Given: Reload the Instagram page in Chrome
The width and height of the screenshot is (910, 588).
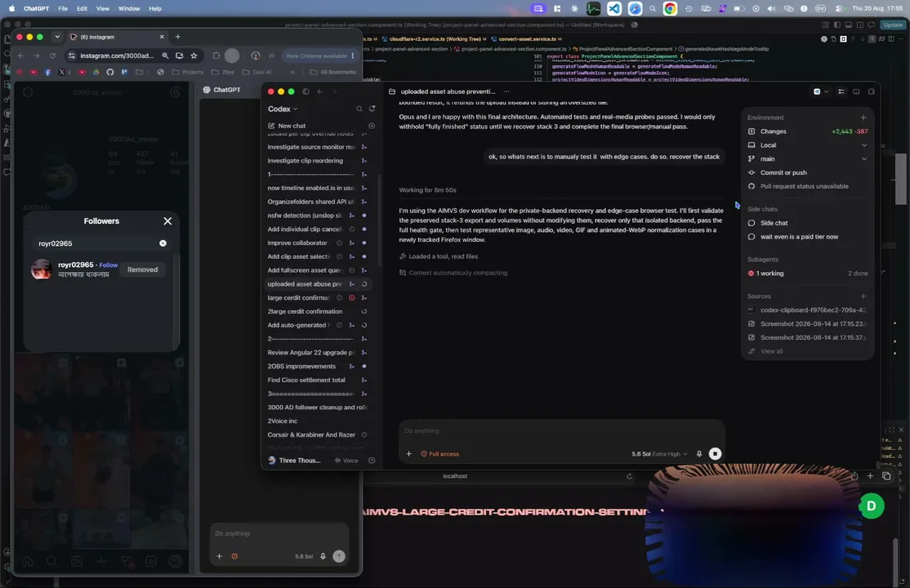Looking at the screenshot, I should pyautogui.click(x=52, y=56).
